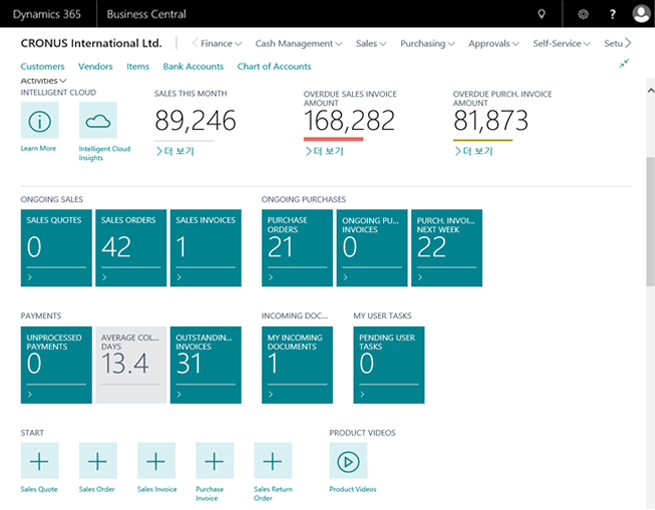
Task: Expand the Finance menu
Action: click(x=221, y=43)
